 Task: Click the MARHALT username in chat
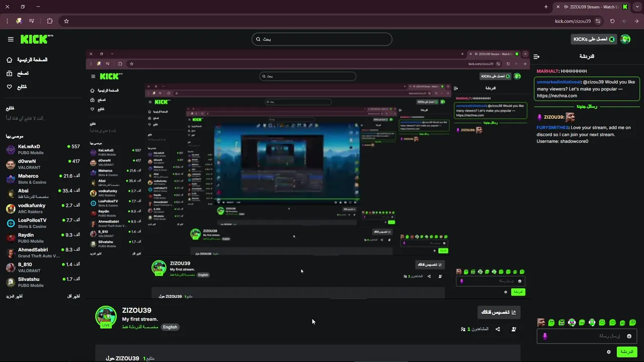[547, 71]
